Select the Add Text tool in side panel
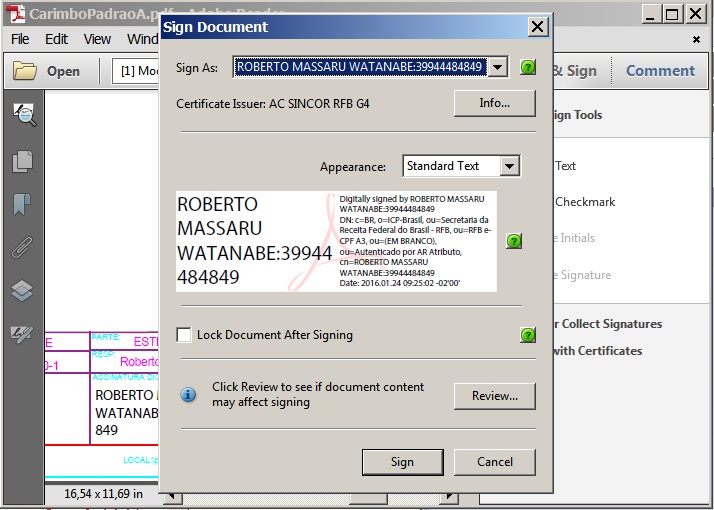714x510 pixels. point(566,166)
